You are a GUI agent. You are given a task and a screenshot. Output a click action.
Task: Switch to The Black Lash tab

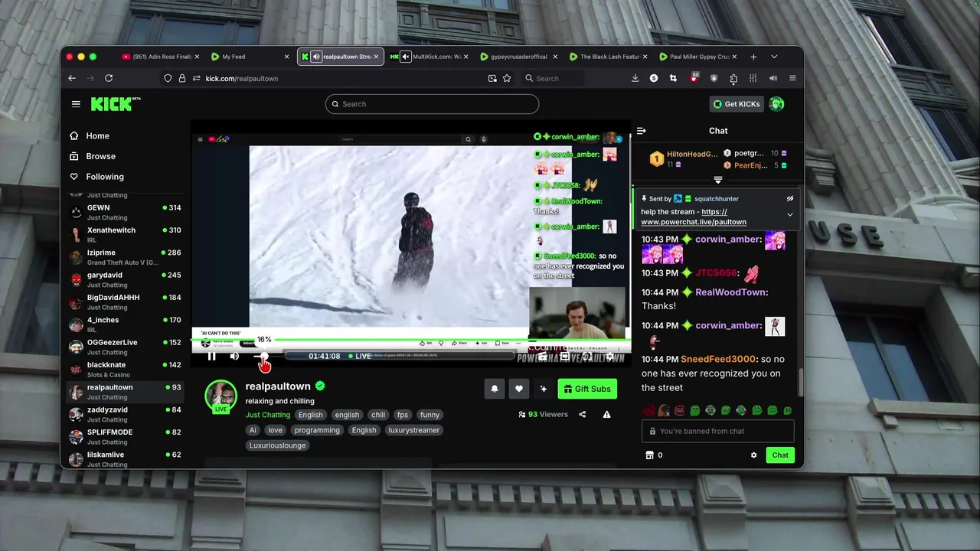609,57
